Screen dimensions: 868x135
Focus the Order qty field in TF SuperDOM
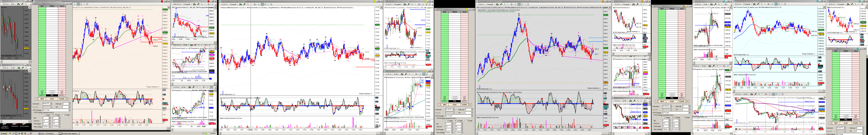pyautogui.click(x=686, y=106)
